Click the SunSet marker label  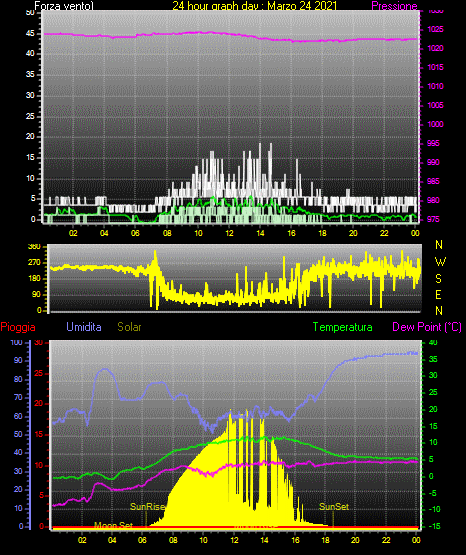(334, 507)
